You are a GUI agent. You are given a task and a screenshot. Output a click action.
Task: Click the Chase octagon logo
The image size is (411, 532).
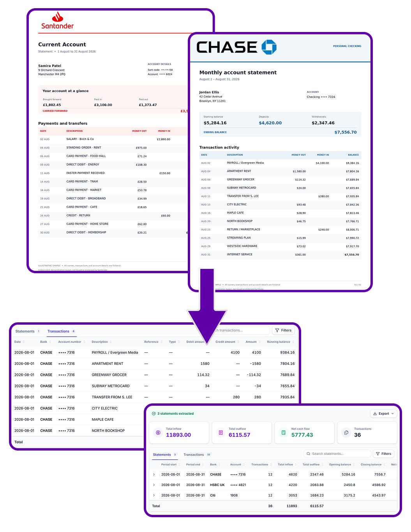click(269, 47)
